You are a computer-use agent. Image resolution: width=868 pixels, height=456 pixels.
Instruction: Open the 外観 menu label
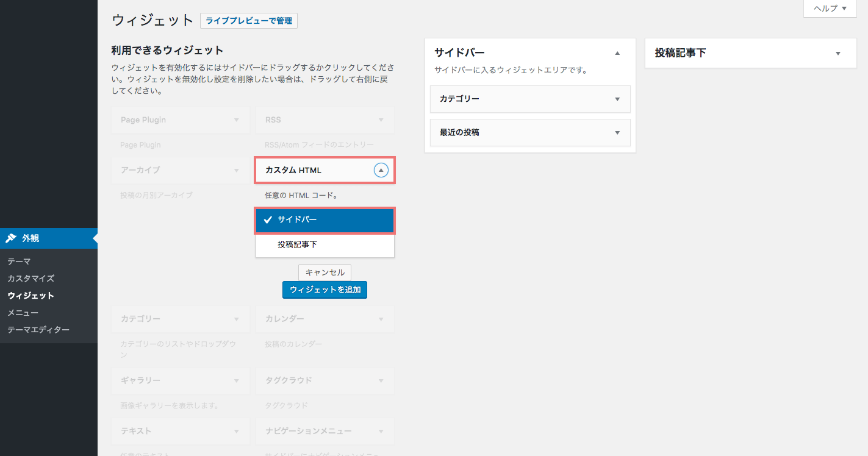(x=30, y=238)
